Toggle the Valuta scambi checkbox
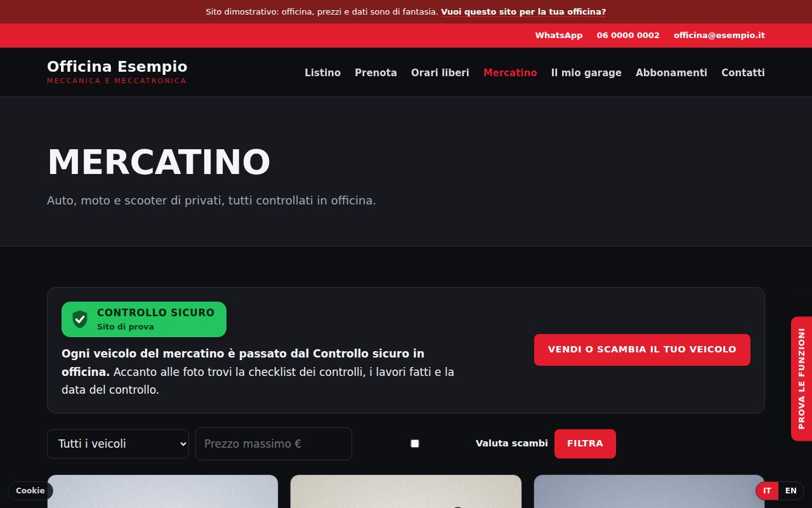This screenshot has width=812, height=508. point(415,443)
